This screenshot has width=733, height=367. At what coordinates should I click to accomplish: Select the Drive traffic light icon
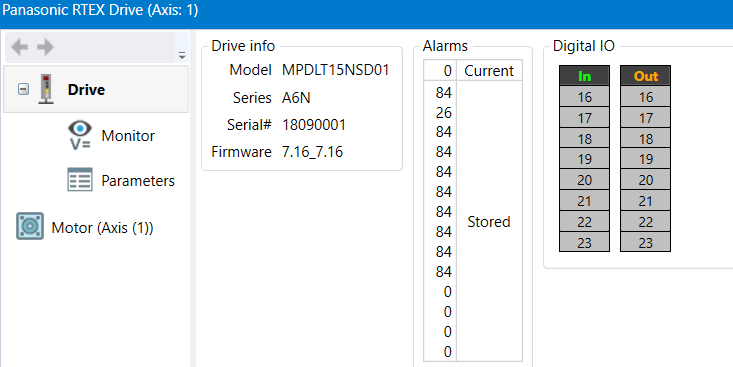pyautogui.click(x=46, y=89)
